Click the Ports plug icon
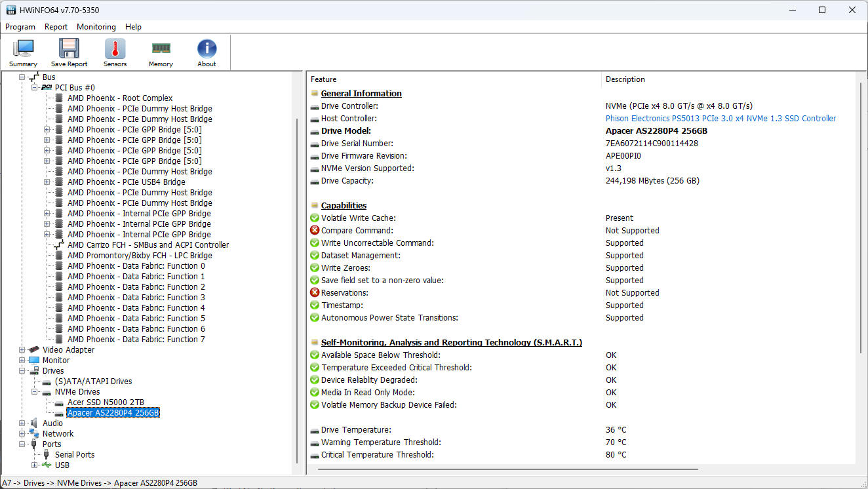The height and width of the screenshot is (489, 868). pyautogui.click(x=34, y=444)
